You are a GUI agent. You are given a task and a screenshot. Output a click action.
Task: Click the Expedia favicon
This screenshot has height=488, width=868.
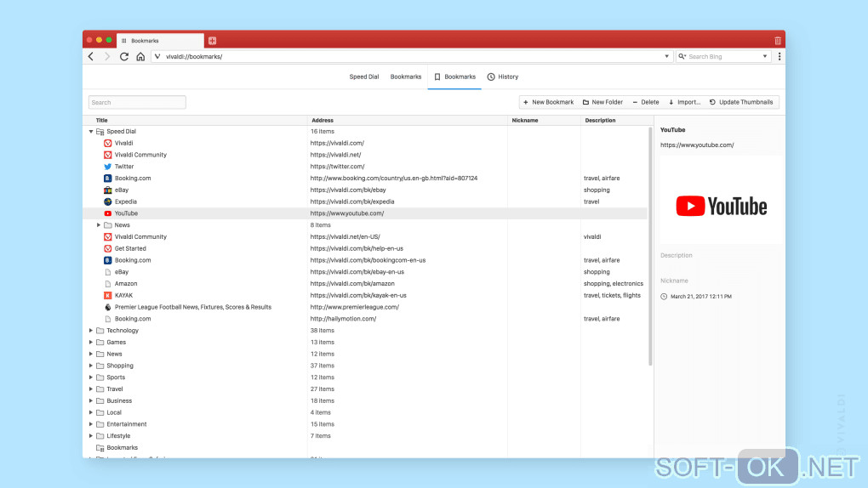[108, 201]
